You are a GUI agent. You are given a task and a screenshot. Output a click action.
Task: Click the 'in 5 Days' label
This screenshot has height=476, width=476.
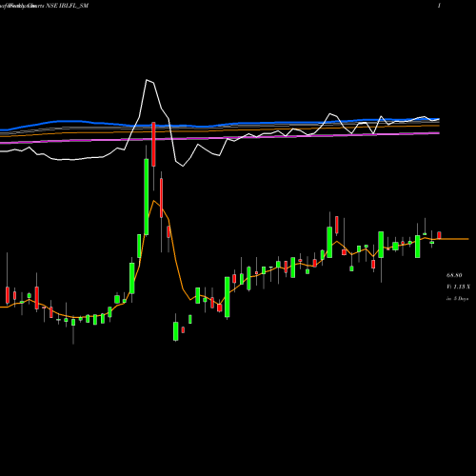coord(457,299)
